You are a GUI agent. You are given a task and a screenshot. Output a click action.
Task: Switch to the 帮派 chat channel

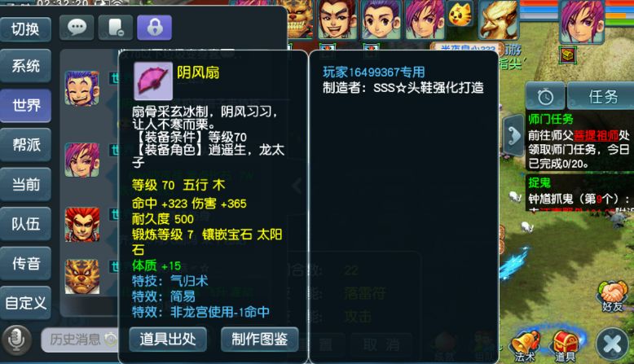click(26, 145)
